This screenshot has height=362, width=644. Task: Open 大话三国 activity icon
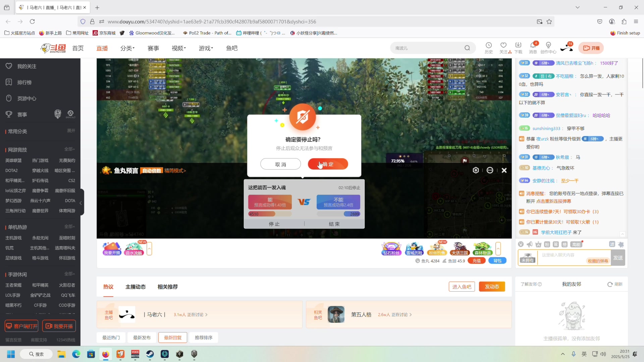[x=460, y=249]
